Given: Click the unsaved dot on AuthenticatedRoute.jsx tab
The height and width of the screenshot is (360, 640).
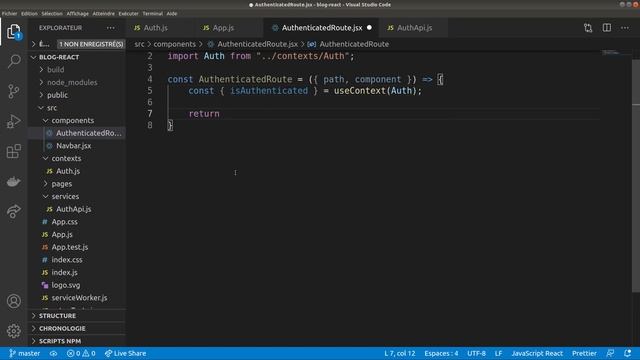Looking at the screenshot, I should pyautogui.click(x=369, y=28).
